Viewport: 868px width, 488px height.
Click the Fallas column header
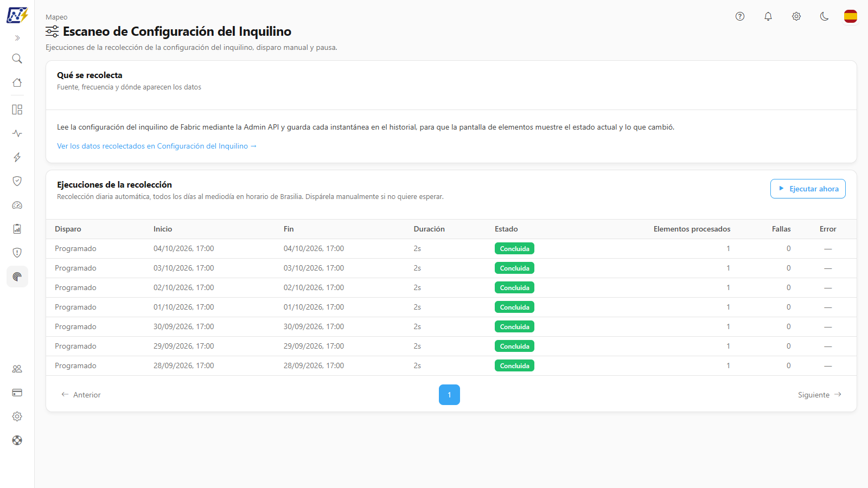tap(781, 229)
